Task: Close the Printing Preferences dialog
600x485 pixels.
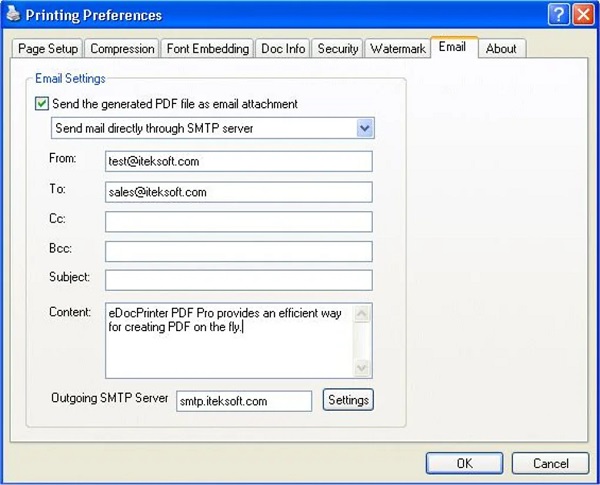Action: 583,14
